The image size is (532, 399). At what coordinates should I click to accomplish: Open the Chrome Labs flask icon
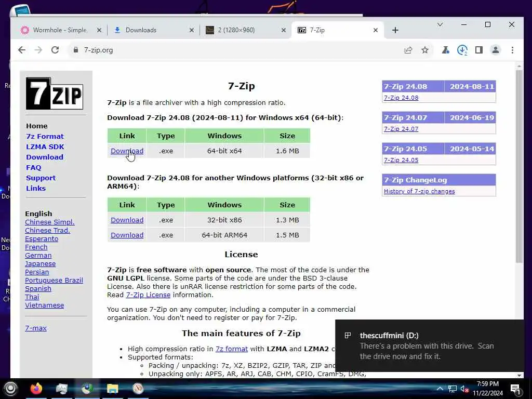pos(445,50)
